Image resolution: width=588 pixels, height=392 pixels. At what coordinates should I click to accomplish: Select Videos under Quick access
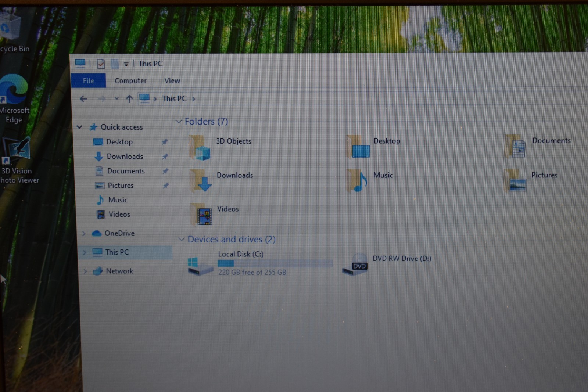[x=119, y=214]
